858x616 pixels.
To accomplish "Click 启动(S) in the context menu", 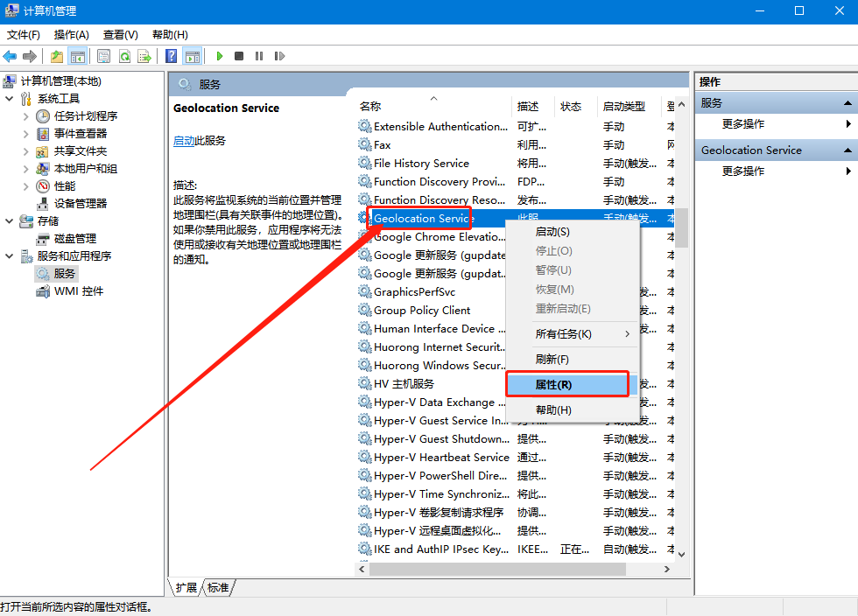I will pyautogui.click(x=552, y=232).
